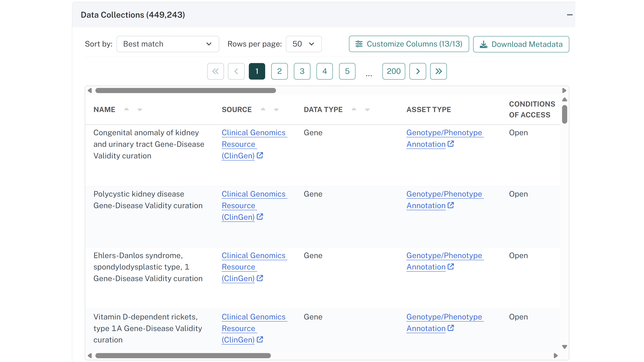Screen dimensions: 644x362
Task: Click Customize Columns (13/13) button
Action: 409,44
